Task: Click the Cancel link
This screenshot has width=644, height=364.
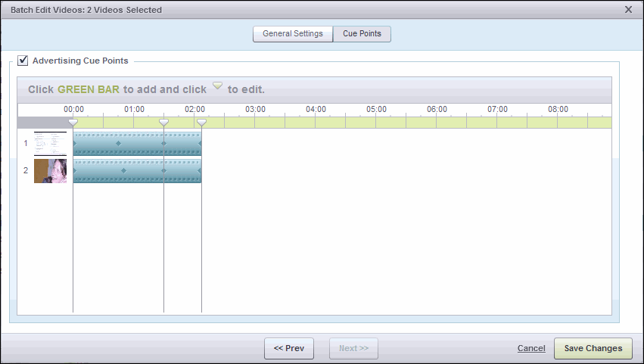Action: [531, 348]
